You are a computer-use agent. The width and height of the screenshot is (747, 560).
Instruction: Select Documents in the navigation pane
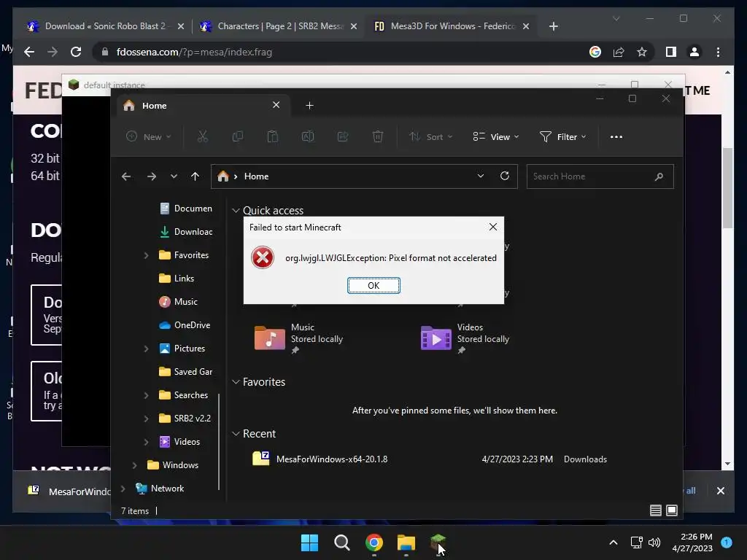pos(187,208)
